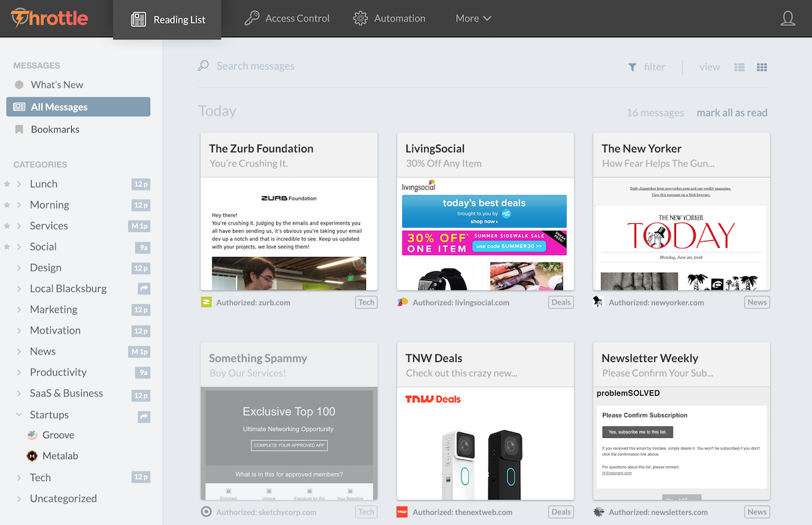Click the Groove sender icon

coord(32,435)
